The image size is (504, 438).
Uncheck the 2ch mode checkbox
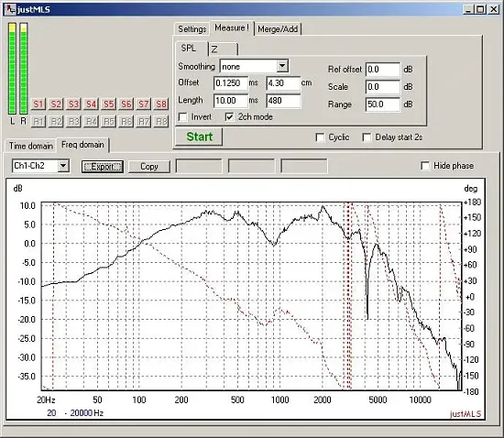229,117
